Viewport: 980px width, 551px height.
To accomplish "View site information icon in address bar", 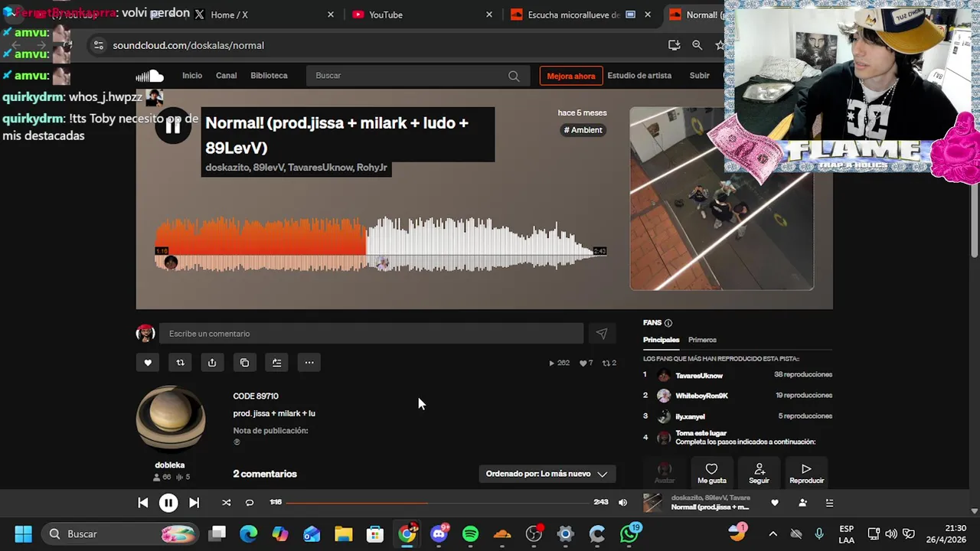I will click(x=98, y=45).
